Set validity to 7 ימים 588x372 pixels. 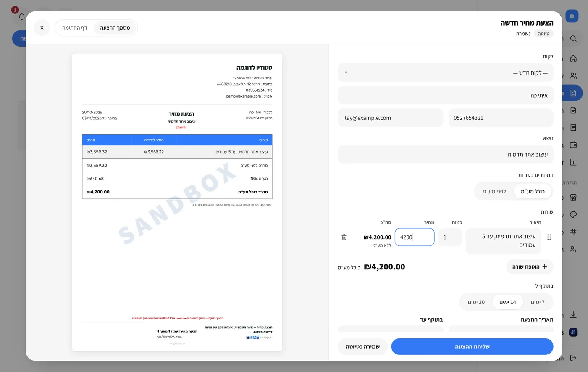[538, 302]
